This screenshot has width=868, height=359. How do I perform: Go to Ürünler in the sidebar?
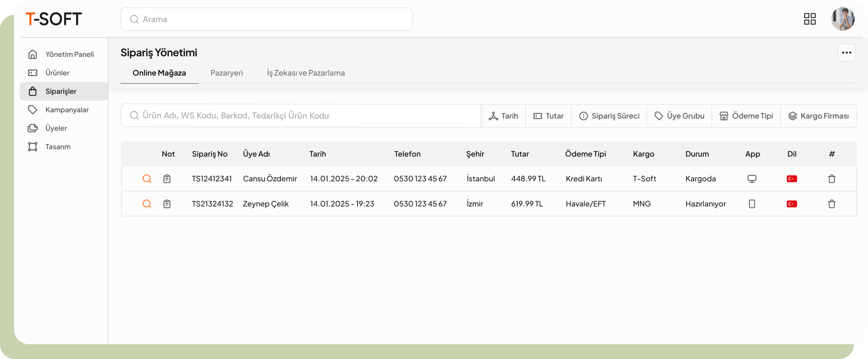pos(57,73)
